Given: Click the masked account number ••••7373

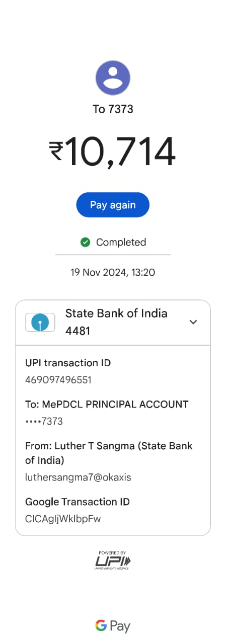Looking at the screenshot, I should pyautogui.click(x=44, y=422).
